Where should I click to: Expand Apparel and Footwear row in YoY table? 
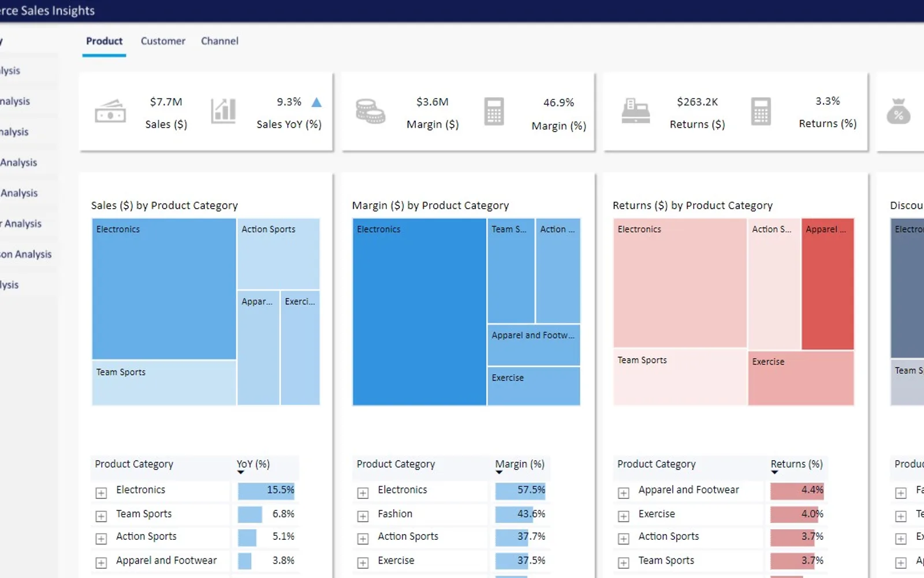(x=101, y=562)
